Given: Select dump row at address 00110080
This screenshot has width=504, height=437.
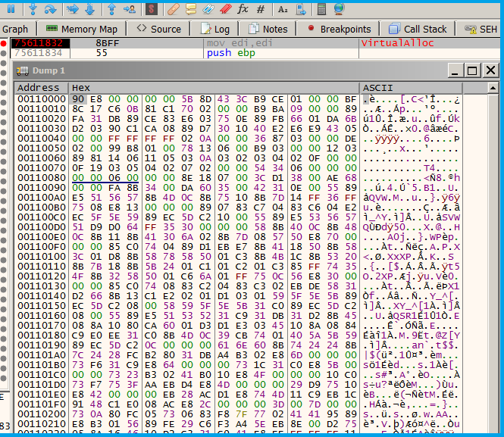Looking at the screenshot, I should pos(38,178).
